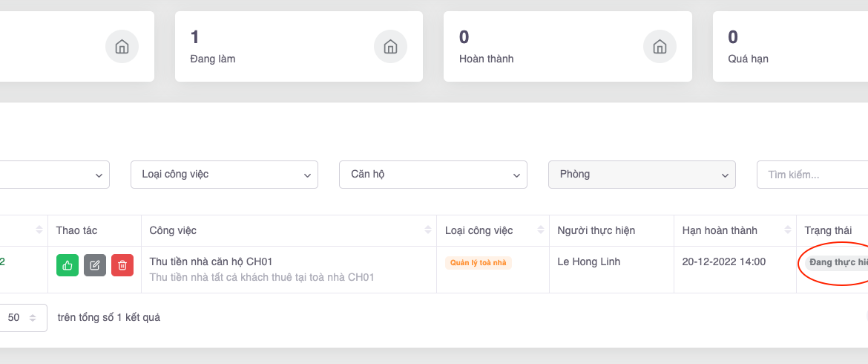Click the Quản lý toà nhà tag

point(479,262)
